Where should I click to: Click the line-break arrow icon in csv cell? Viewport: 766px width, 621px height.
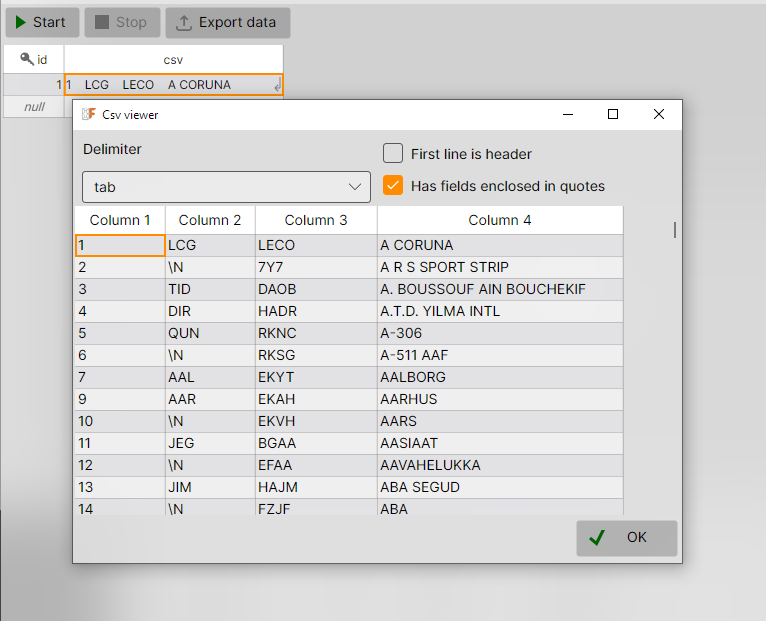[277, 86]
